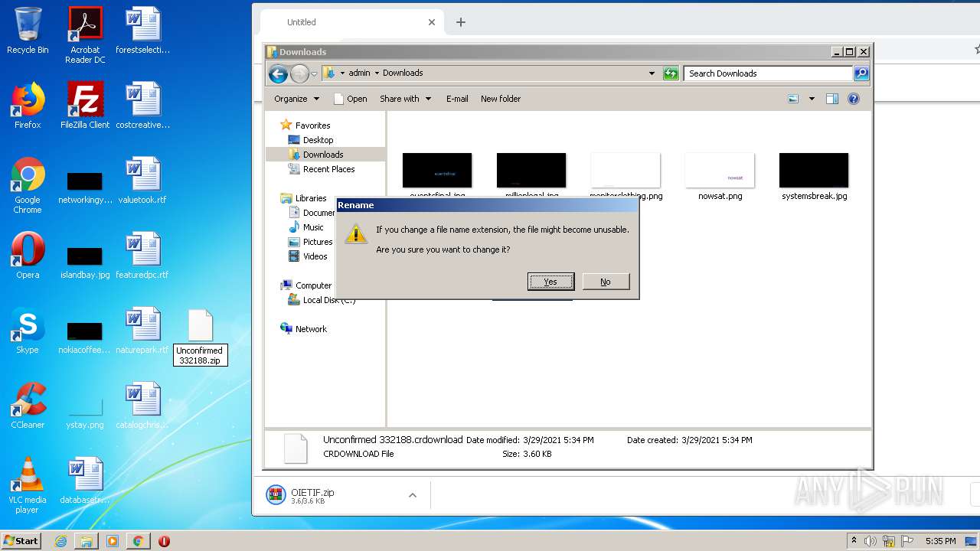Open Internet Explorer from taskbar

[x=60, y=541]
